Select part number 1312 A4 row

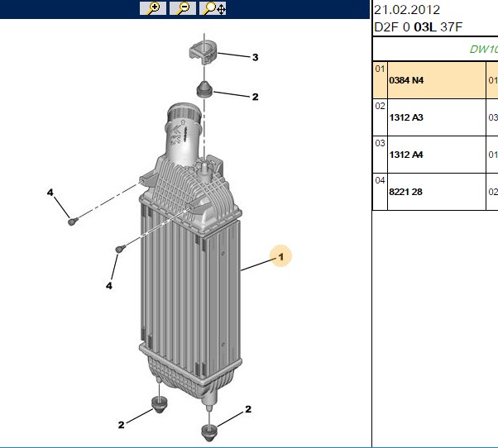(437, 155)
